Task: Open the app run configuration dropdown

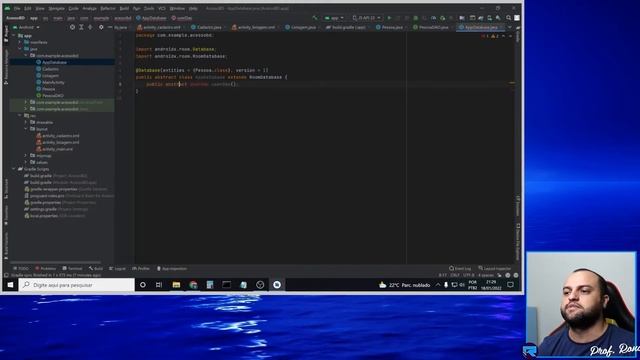Action: [x=334, y=18]
